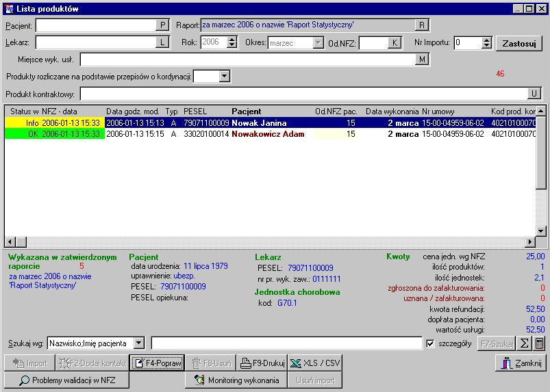This screenshot has width=550, height=392.
Task: Open Problemy walidacji w NFZ
Action: [x=66, y=380]
